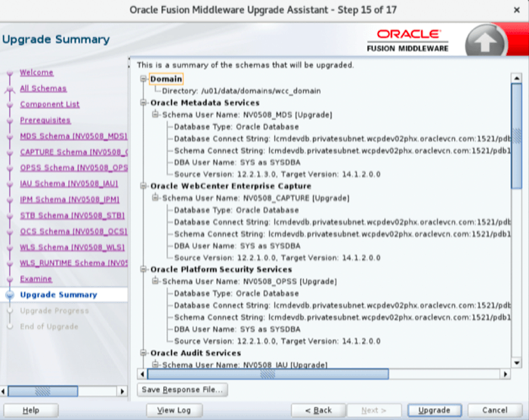Collapse the Oracle Metadata Services node

144,103
